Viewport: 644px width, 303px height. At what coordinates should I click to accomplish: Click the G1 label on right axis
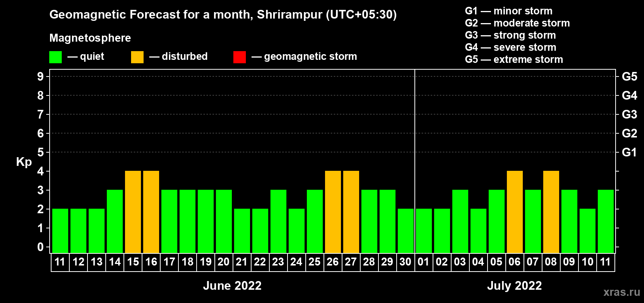pos(630,152)
